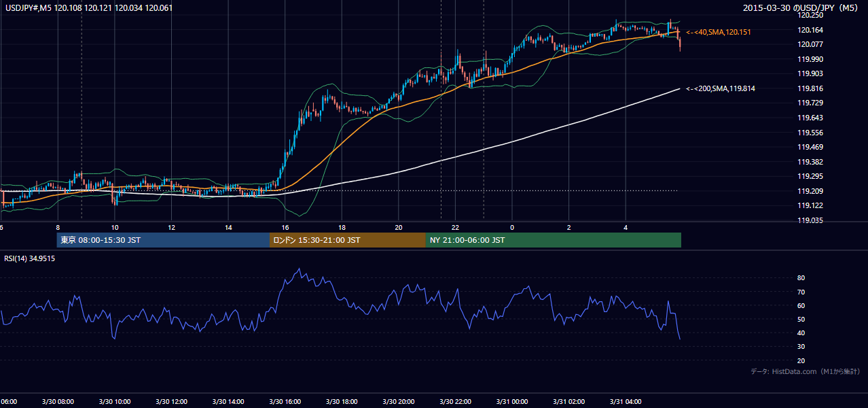
Task: Click RSI axis level 30
Action: [801, 347]
